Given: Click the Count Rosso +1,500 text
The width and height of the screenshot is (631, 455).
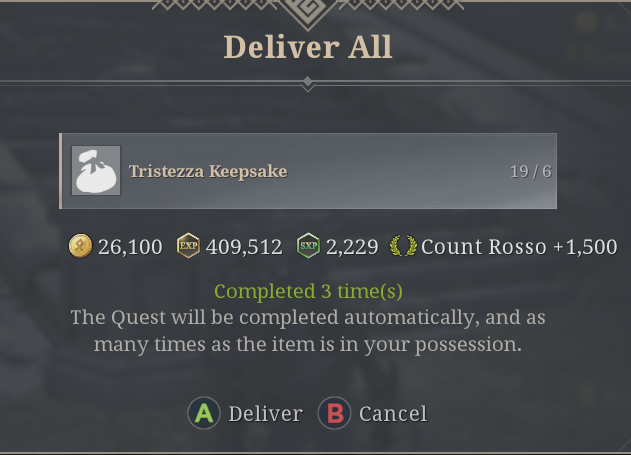Looking at the screenshot, I should (x=519, y=246).
